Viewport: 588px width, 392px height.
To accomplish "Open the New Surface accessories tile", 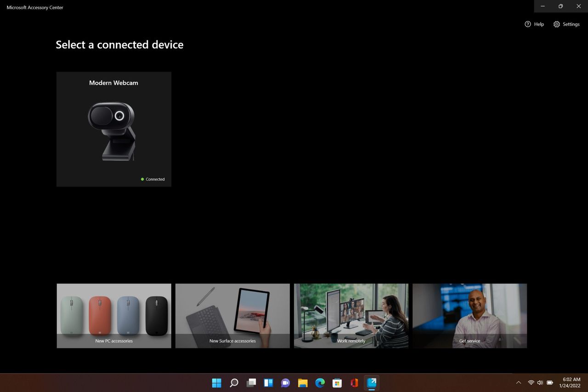I will [x=232, y=316].
